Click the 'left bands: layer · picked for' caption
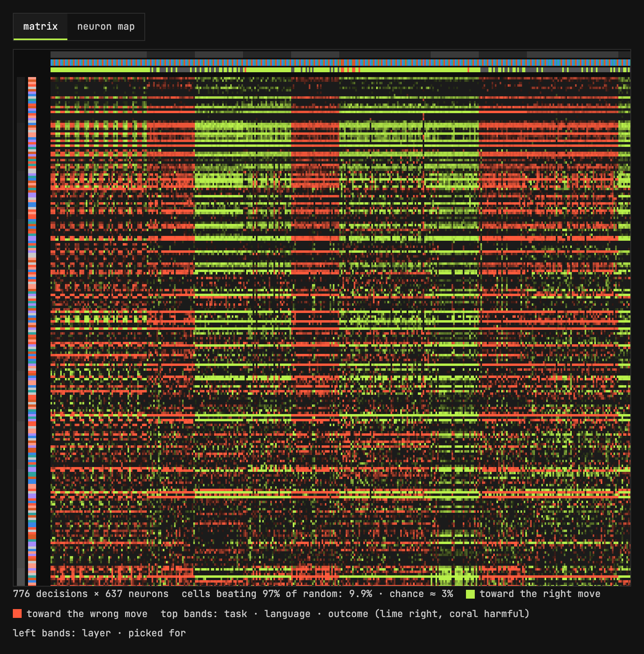 click(x=99, y=633)
